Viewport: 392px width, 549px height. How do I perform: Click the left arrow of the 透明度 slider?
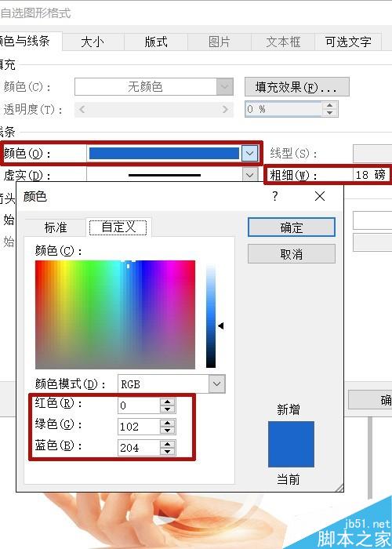point(82,109)
